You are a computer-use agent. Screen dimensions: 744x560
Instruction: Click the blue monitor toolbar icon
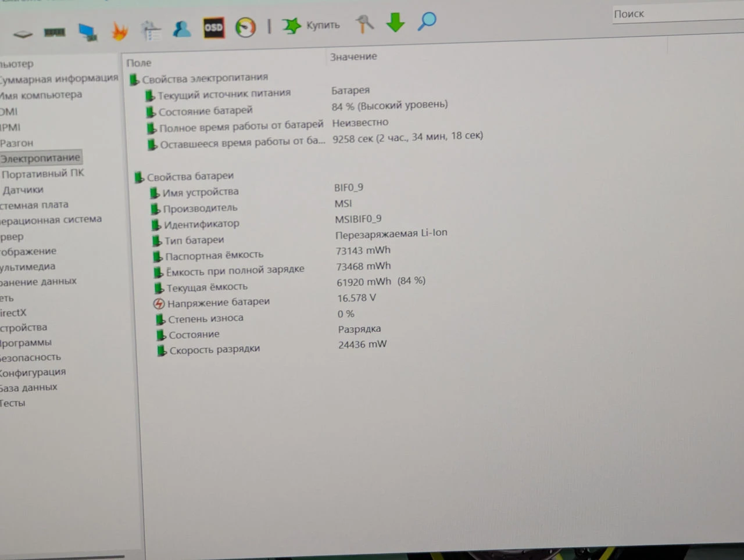[x=88, y=32]
